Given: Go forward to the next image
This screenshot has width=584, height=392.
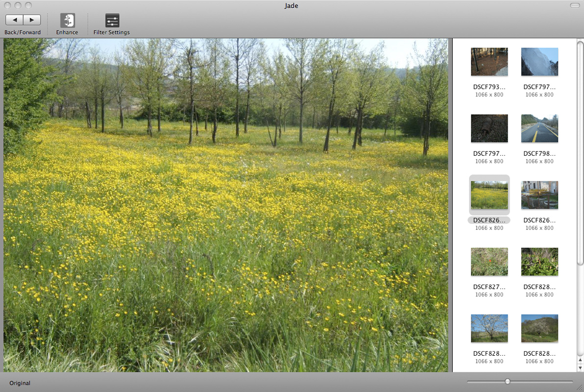Looking at the screenshot, I should [32, 20].
